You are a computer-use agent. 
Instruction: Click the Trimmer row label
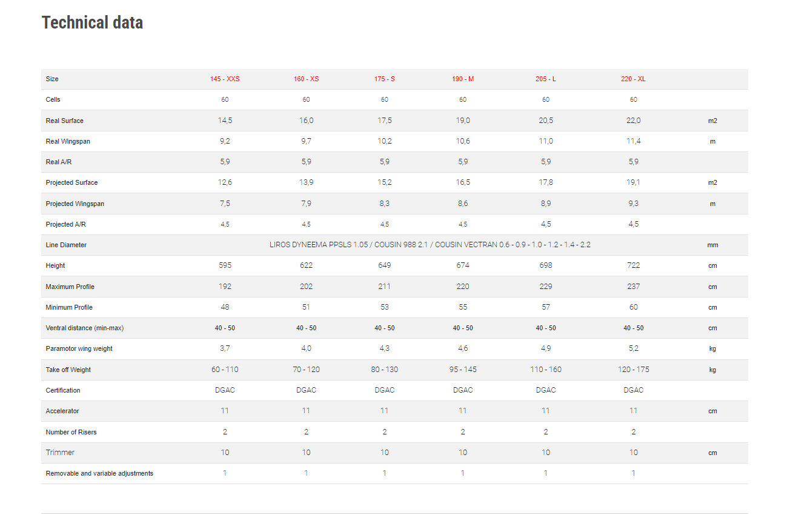(x=61, y=453)
